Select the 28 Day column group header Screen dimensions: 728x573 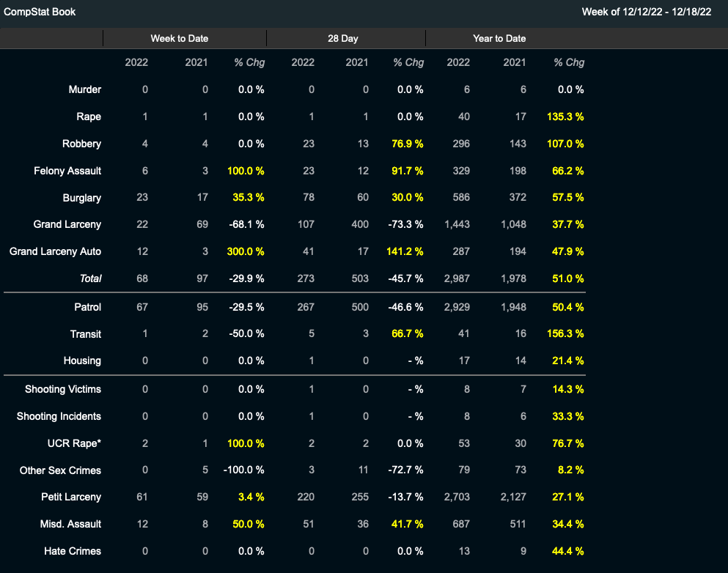(343, 38)
